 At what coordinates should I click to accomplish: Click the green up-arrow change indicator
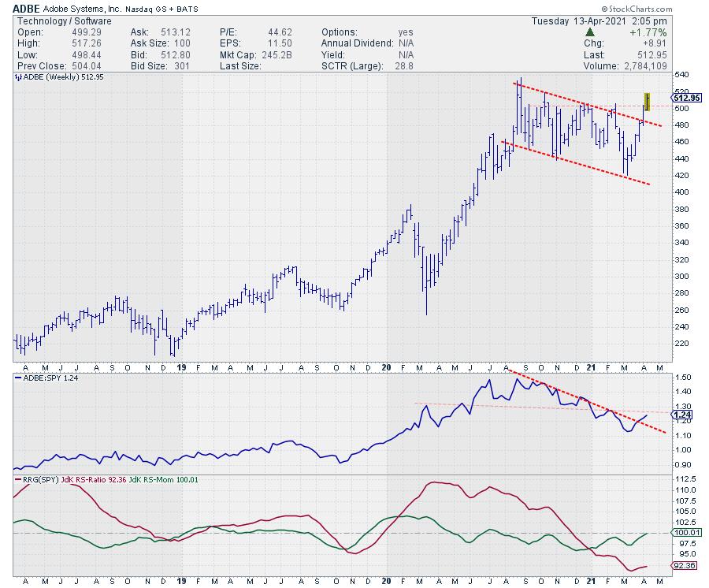[x=590, y=32]
